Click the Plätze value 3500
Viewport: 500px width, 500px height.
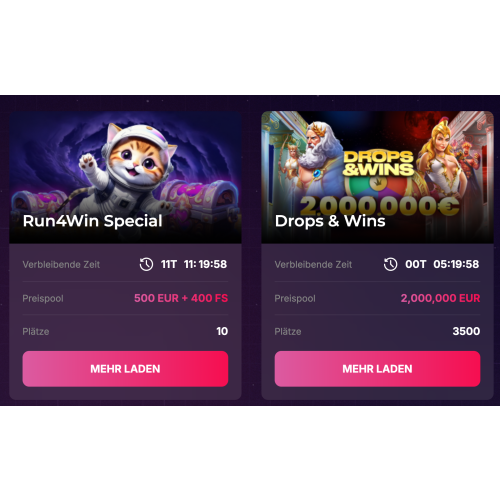point(466,331)
